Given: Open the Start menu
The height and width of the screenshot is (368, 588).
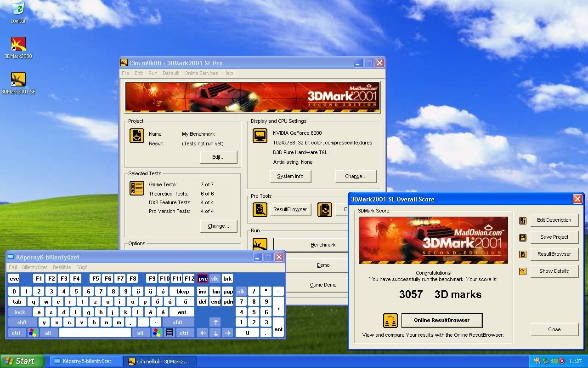Looking at the screenshot, I should (x=22, y=361).
